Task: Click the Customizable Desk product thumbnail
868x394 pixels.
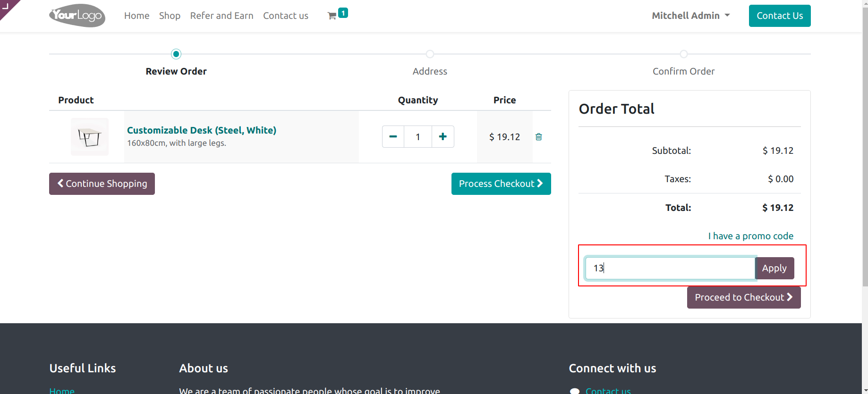Action: click(x=90, y=137)
